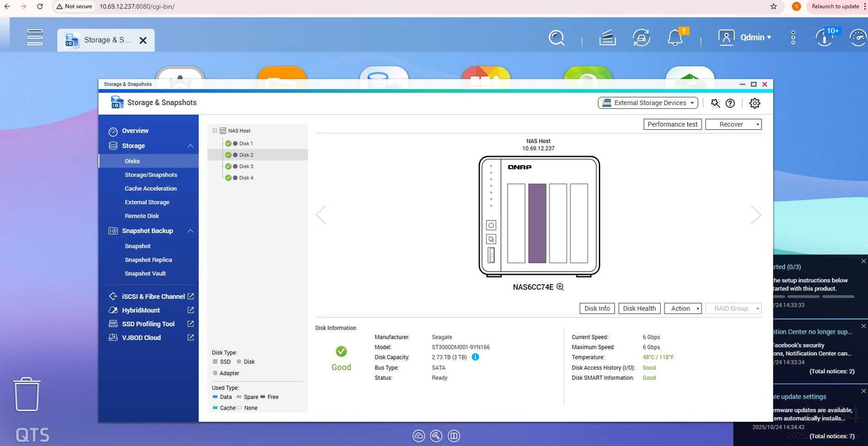Run the Performance test
868x446 pixels.
pyautogui.click(x=672, y=124)
